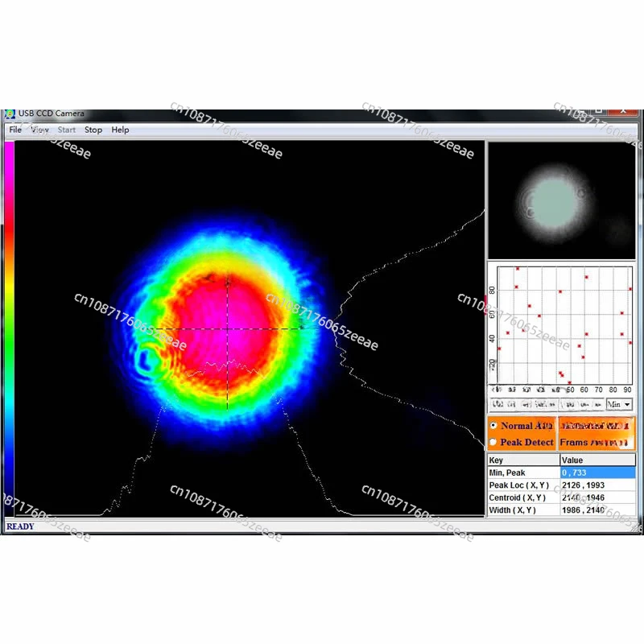Viewport: 644px width, 644px height.
Task: Open the File menu
Action: point(15,130)
